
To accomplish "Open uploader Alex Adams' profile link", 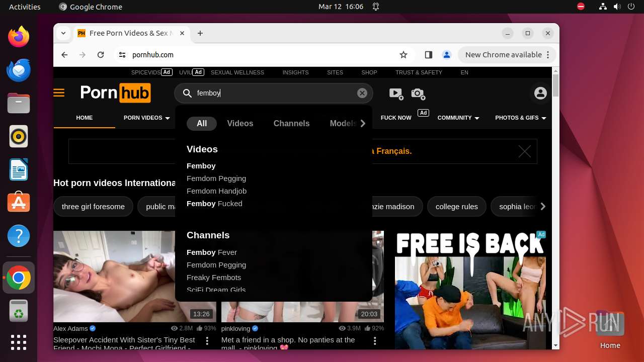I will click(70, 328).
